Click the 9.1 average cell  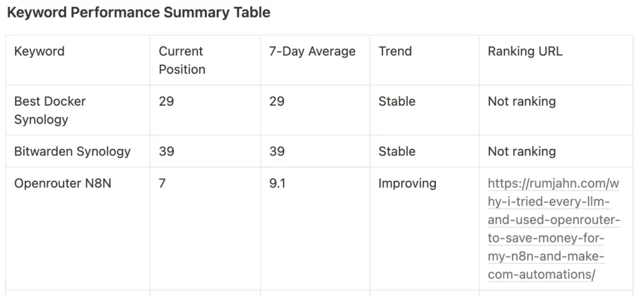[278, 184]
